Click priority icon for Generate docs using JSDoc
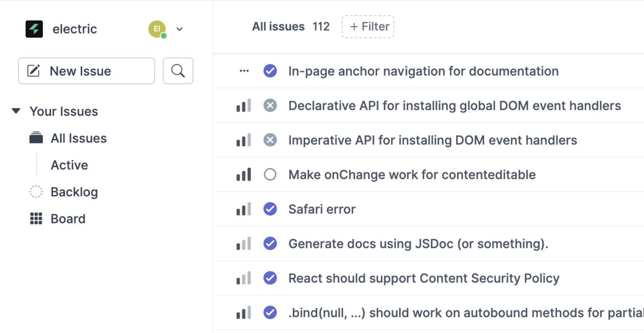Screen dimensions: 644x333 click(x=244, y=244)
